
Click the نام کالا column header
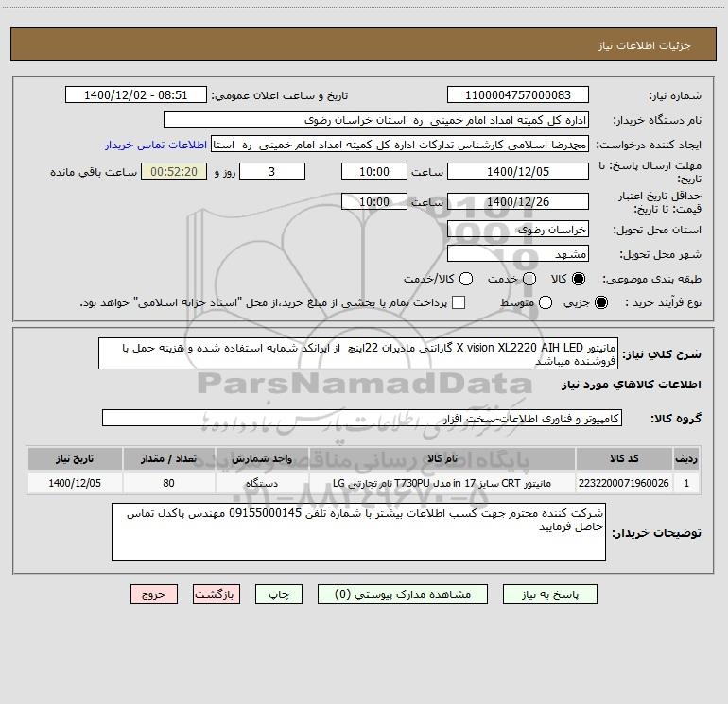coord(442,458)
